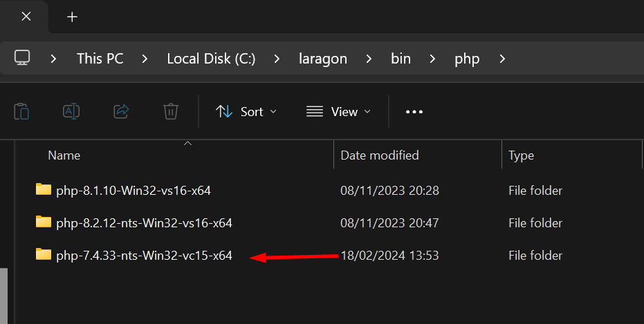Expand chevron after Local Disk (C:)
The width and height of the screenshot is (644, 324).
(x=277, y=59)
